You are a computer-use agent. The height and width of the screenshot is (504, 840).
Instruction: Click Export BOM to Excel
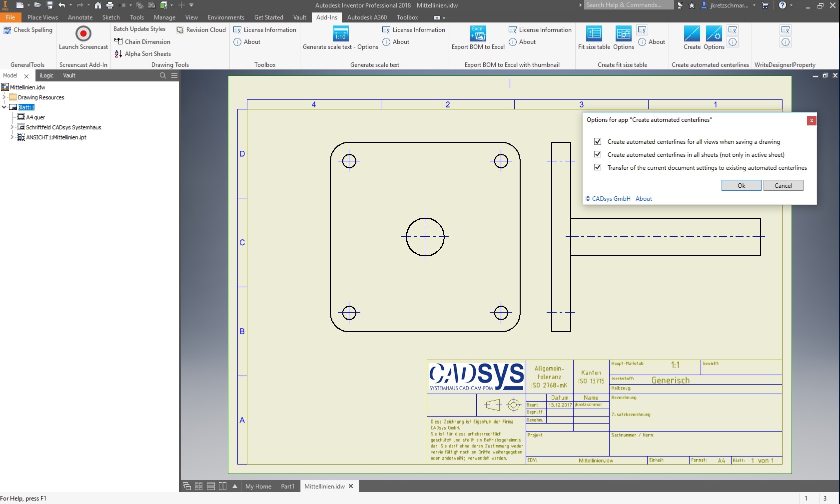coord(478,38)
